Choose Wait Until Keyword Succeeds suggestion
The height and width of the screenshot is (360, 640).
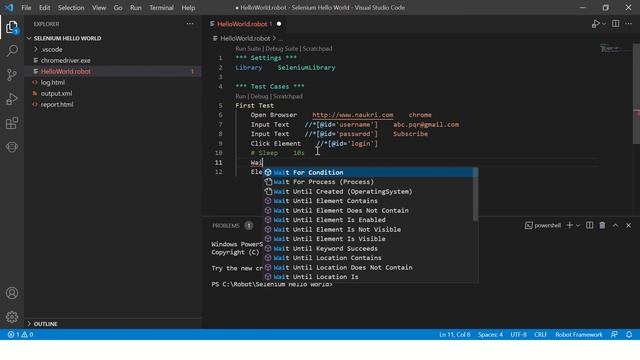pyautogui.click(x=369, y=249)
